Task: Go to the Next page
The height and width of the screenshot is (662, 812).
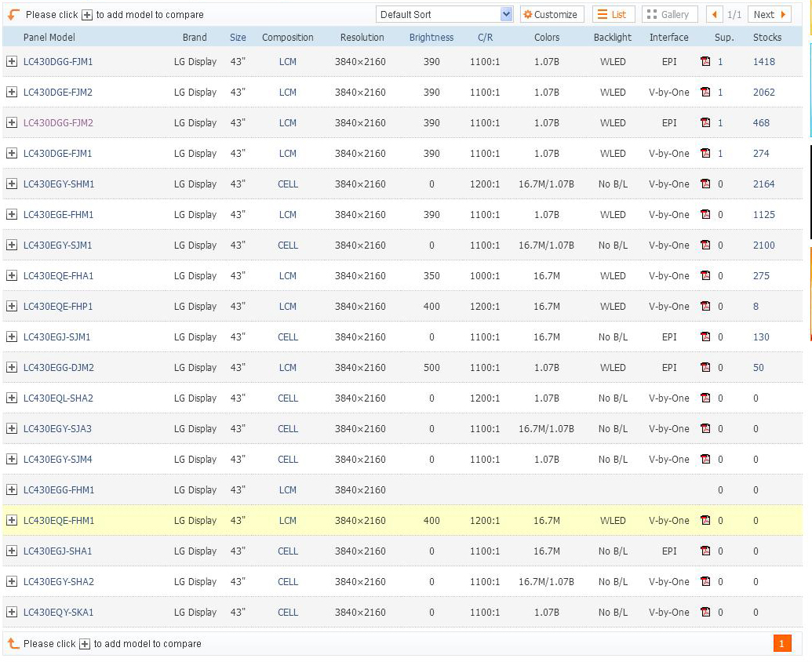Action: click(769, 14)
